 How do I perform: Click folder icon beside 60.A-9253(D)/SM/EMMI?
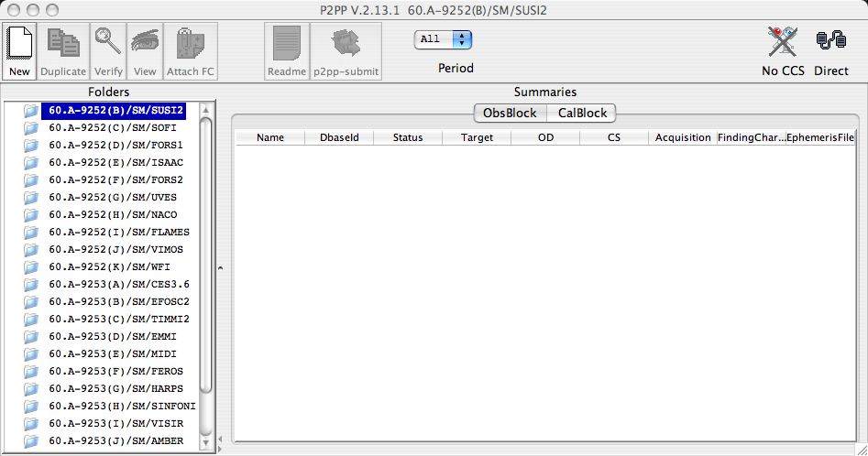click(31, 337)
